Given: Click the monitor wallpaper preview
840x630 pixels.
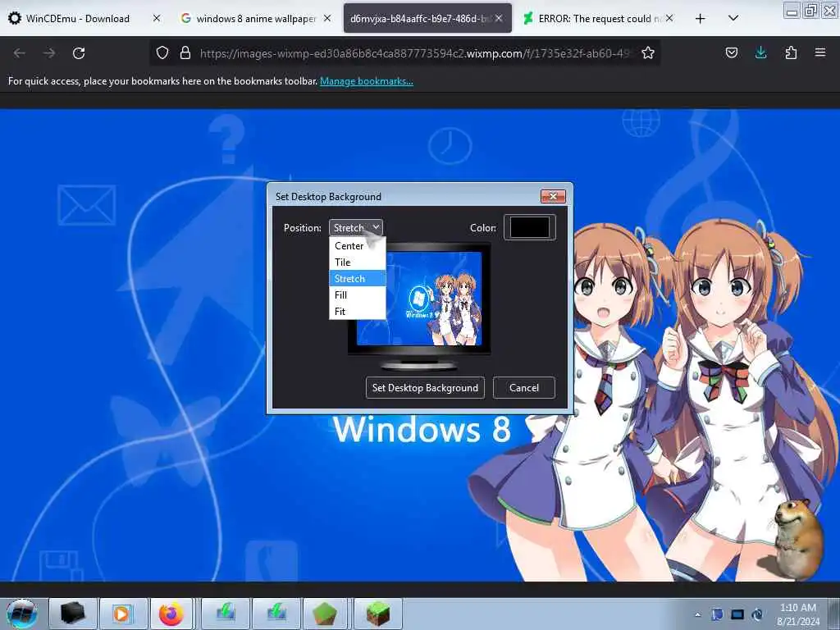Looking at the screenshot, I should tap(419, 299).
